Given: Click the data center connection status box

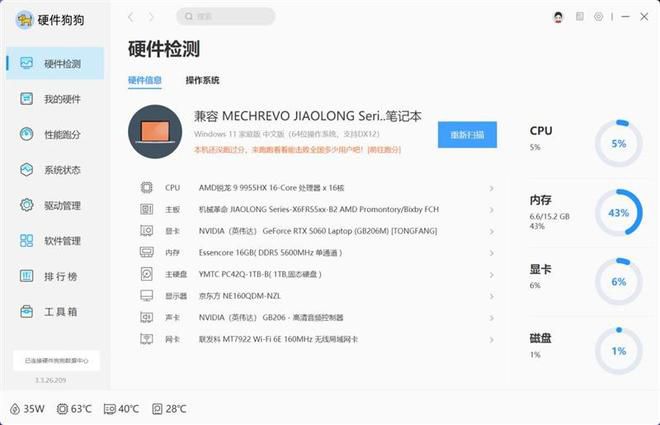Looking at the screenshot, I should coord(56,361).
